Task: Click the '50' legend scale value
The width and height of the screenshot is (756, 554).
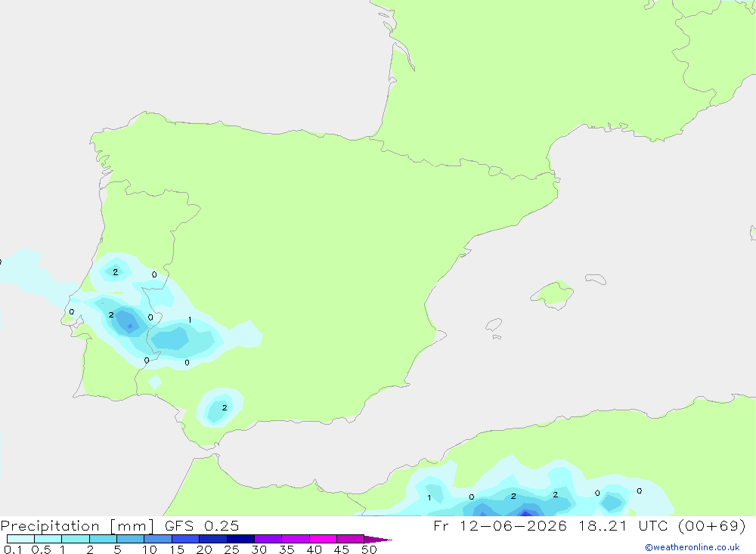Action: point(370,549)
